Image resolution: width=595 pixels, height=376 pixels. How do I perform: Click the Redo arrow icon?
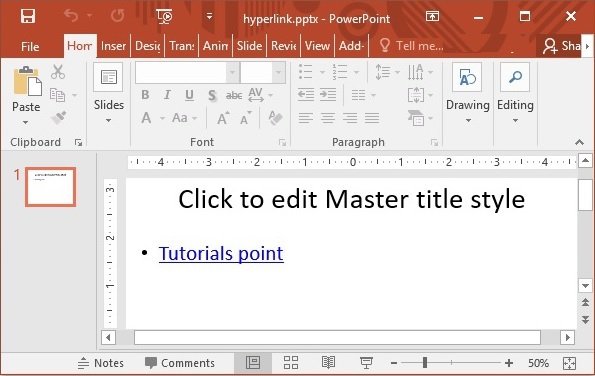[x=118, y=16]
